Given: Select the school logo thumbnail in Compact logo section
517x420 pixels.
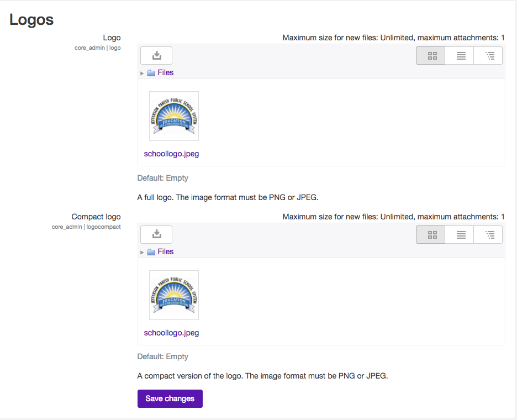Looking at the screenshot, I should coord(174,295).
